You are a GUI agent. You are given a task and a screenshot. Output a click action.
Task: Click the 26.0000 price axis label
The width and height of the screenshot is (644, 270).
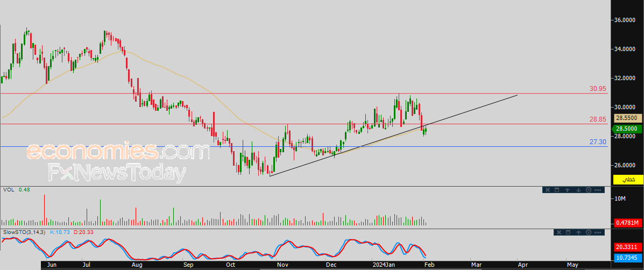[625, 165]
